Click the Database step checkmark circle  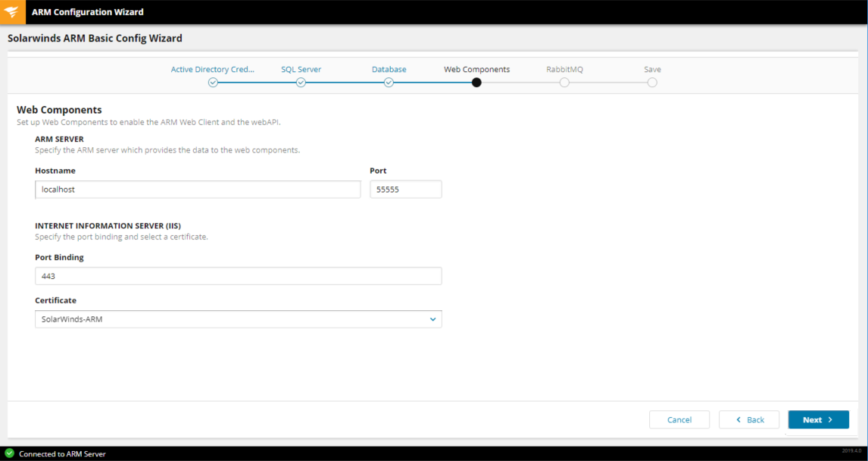pyautogui.click(x=389, y=83)
